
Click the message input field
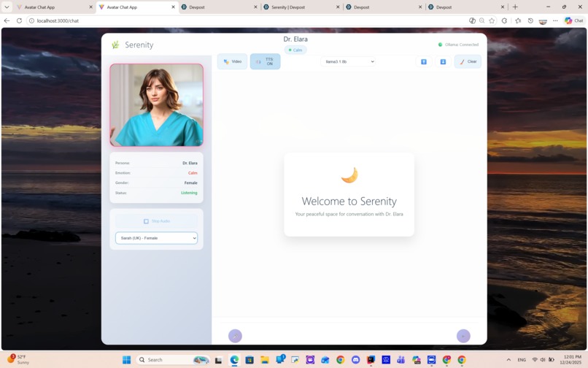point(349,336)
